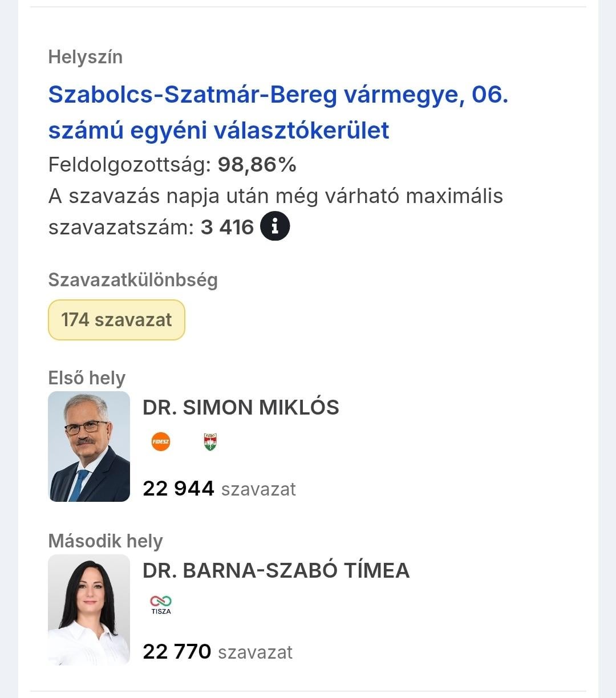Screen dimensions: 616x698
Task: Click the 22 770 vote count
Action: (177, 652)
